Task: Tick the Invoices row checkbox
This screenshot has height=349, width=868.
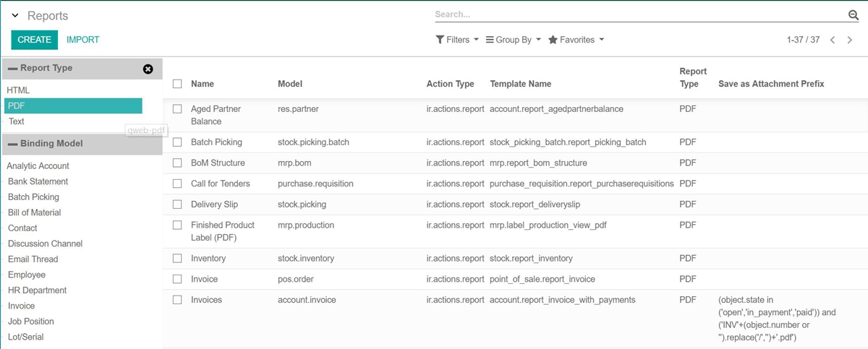Action: [177, 300]
